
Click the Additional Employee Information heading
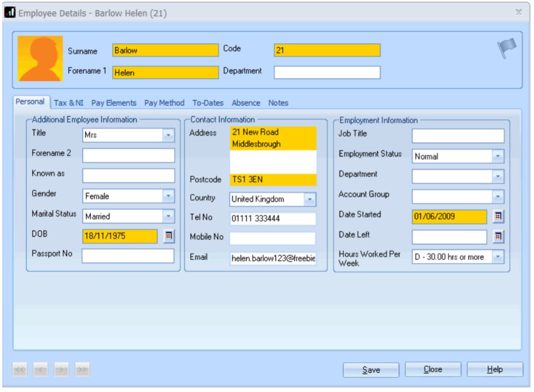pos(85,120)
